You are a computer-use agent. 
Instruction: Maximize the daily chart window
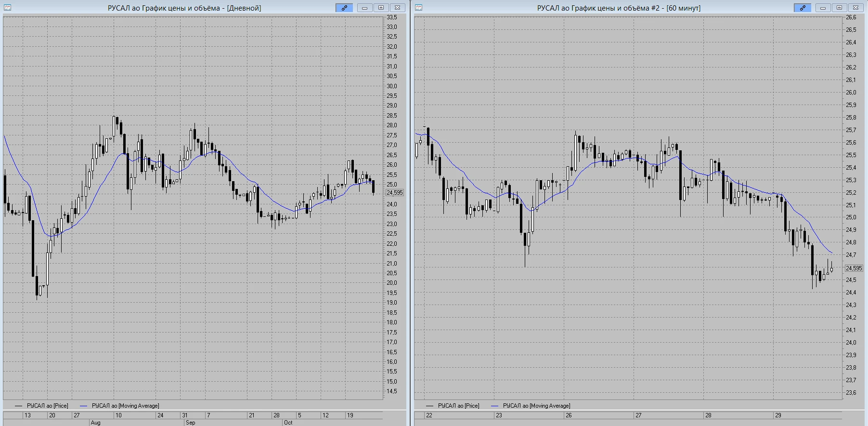tap(381, 8)
